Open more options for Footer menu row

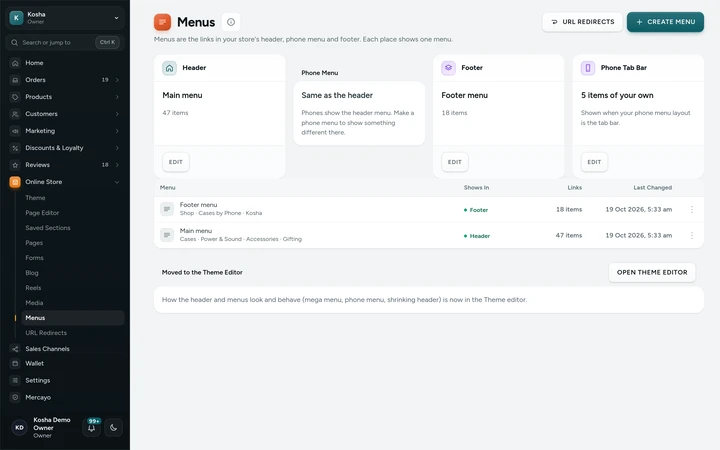coord(692,209)
